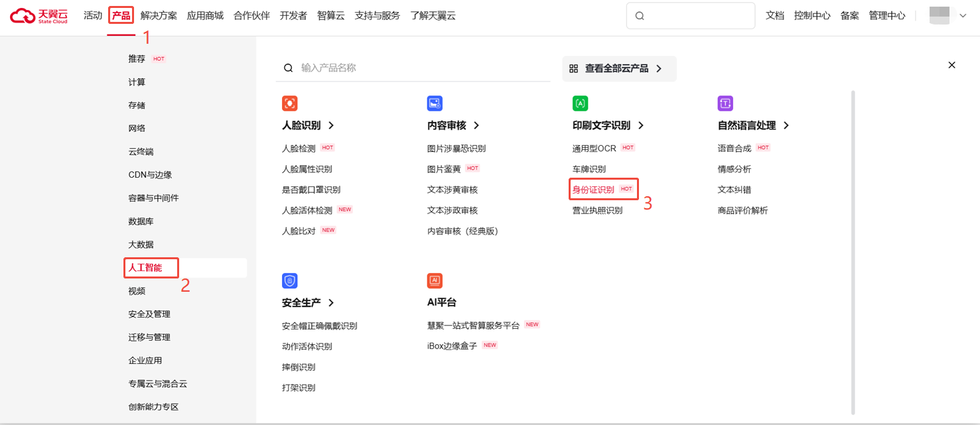Viewport: 980px width, 425px height.
Task: Expand the 内容审核 category chevron
Action: 476,125
